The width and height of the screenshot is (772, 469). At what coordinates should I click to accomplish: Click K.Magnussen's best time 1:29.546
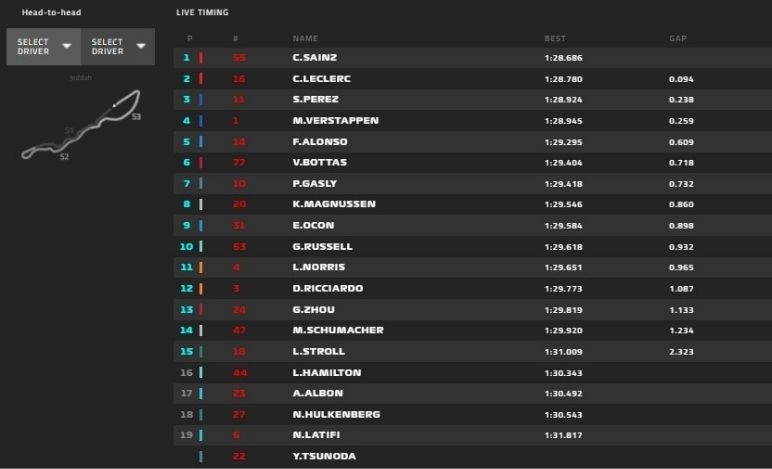563,205
